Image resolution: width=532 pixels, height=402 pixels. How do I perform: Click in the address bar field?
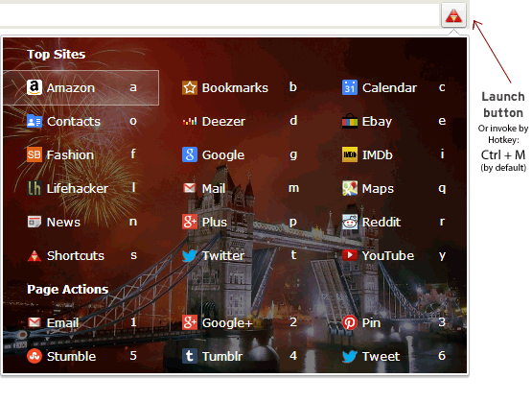coord(219,15)
